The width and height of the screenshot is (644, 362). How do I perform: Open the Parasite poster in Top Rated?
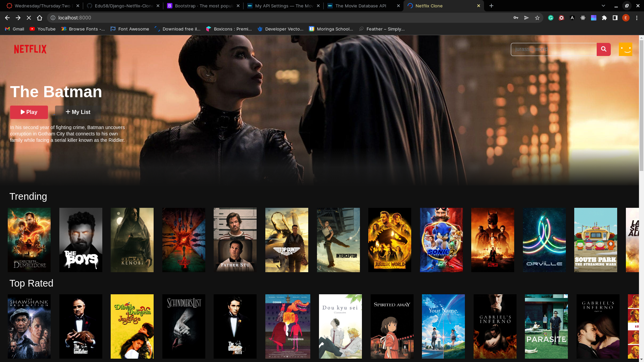pos(546,326)
